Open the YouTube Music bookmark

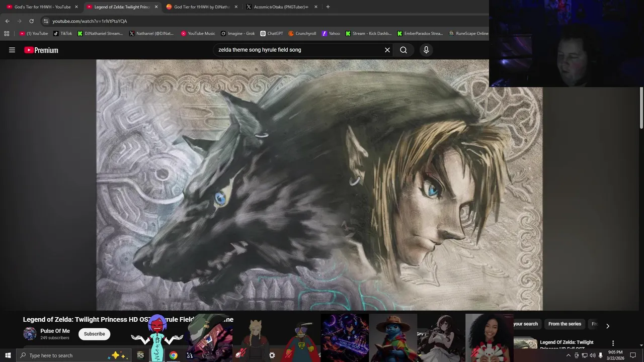tap(198, 34)
